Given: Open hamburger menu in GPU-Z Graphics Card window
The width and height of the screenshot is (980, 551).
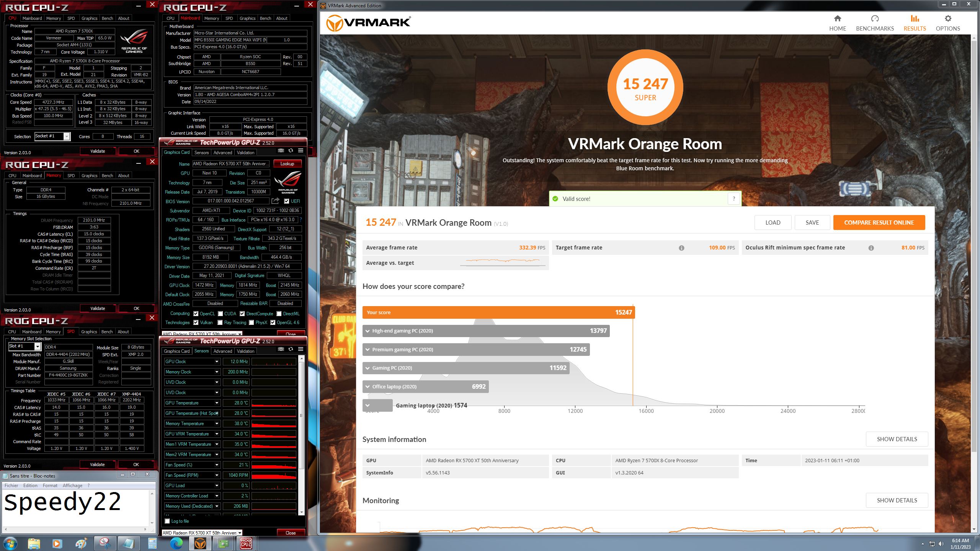Looking at the screenshot, I should click(x=301, y=150).
